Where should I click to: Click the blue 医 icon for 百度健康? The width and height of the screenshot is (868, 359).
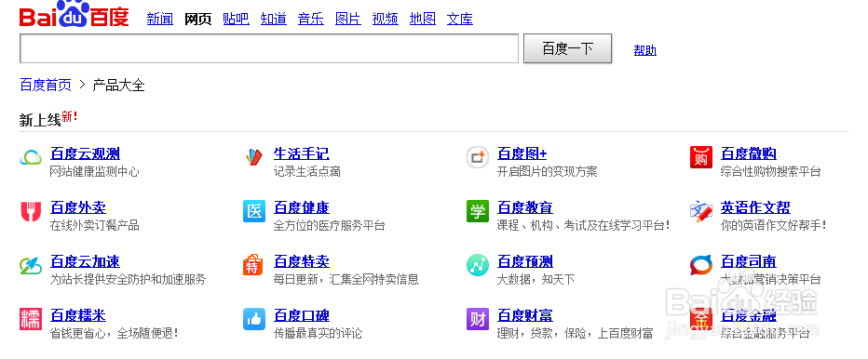(254, 211)
